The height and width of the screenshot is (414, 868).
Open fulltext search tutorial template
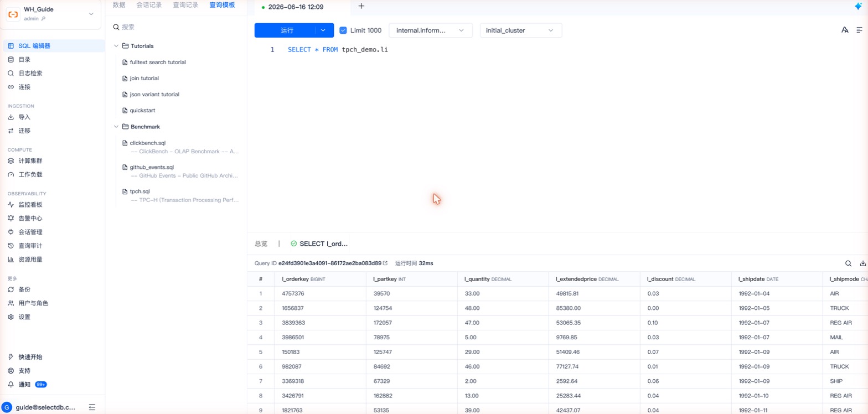pos(158,63)
